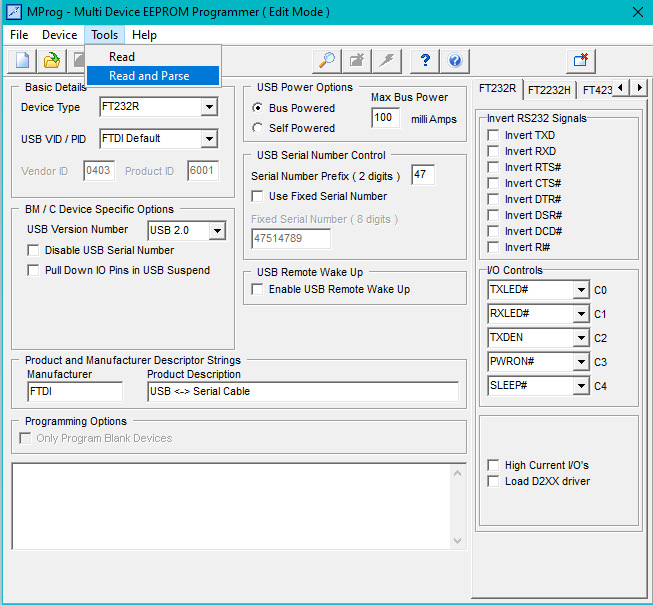653x605 pixels.
Task: Enable USB Remote Wake Up checkbox
Action: [258, 289]
